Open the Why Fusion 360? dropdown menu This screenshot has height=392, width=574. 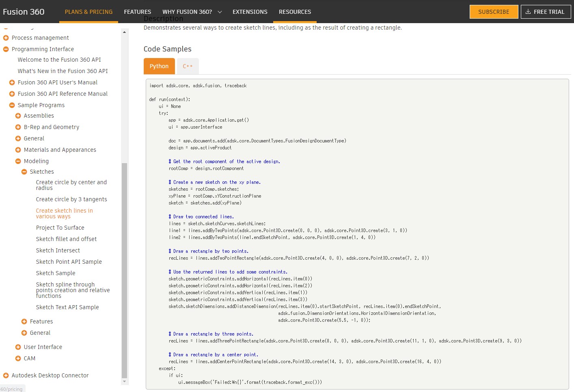(x=192, y=12)
